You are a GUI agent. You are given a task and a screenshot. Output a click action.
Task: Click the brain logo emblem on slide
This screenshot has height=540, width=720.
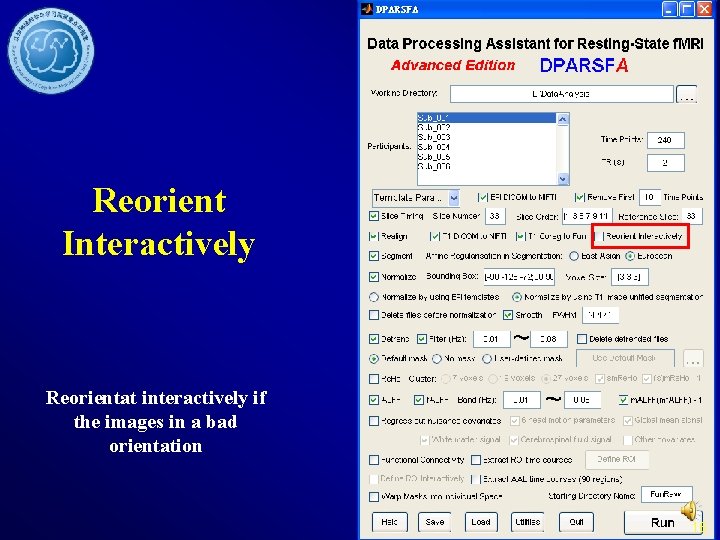click(x=51, y=51)
